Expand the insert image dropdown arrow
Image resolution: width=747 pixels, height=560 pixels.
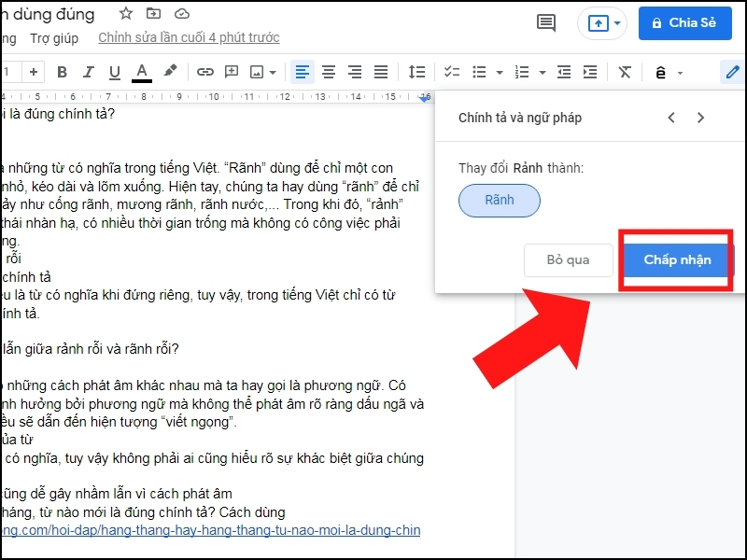[273, 73]
